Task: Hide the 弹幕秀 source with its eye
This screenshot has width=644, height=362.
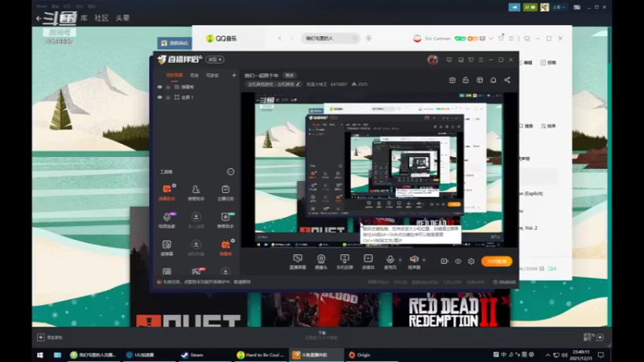Action: click(159, 87)
